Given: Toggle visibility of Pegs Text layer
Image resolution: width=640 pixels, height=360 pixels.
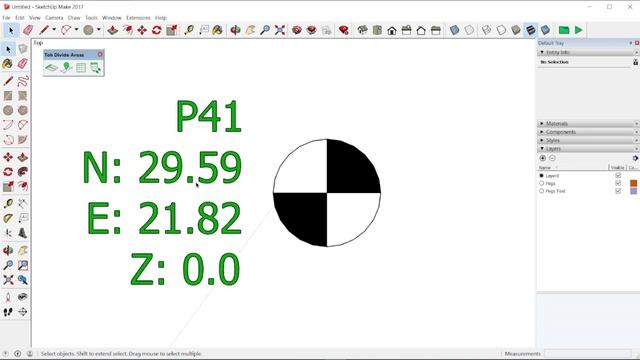Looking at the screenshot, I should pyautogui.click(x=618, y=191).
